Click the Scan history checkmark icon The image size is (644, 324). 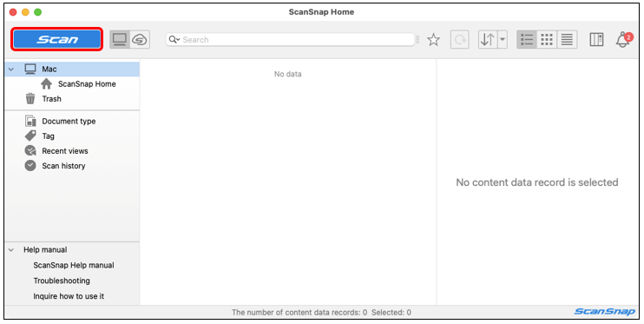click(x=30, y=166)
